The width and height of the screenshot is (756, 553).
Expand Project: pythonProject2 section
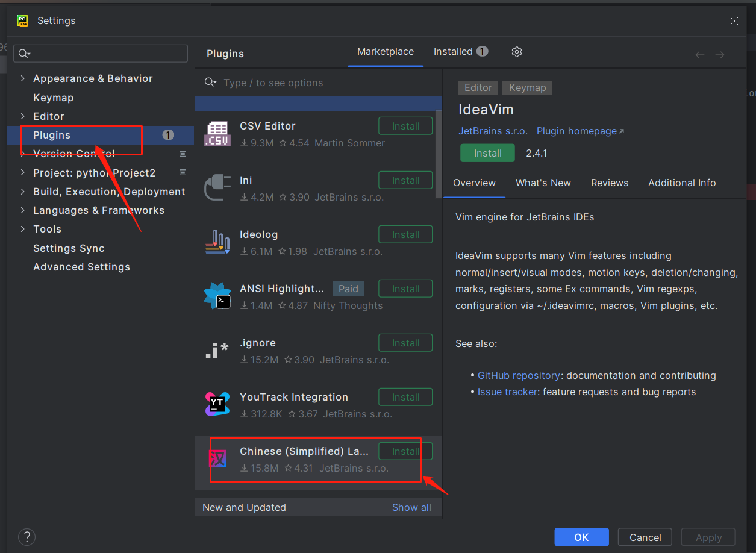23,173
